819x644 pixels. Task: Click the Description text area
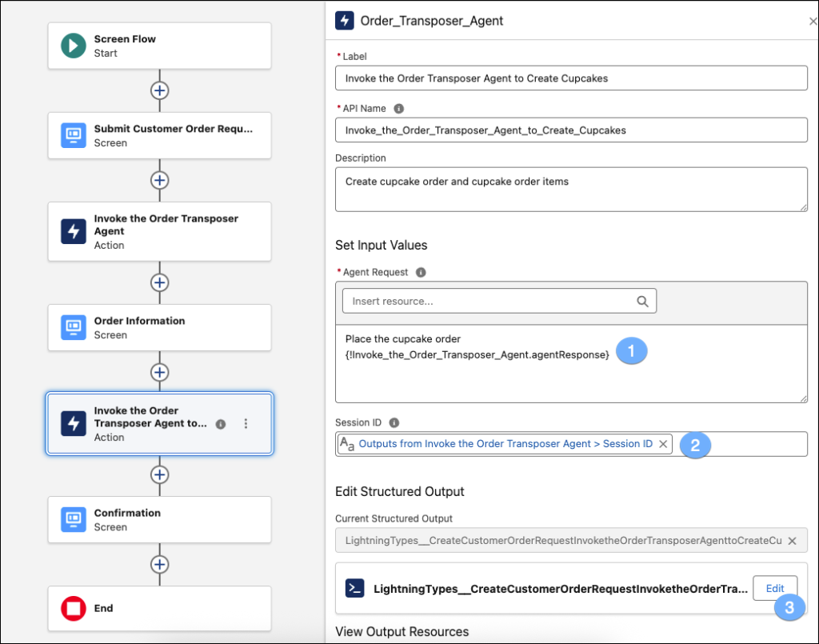tap(571, 190)
